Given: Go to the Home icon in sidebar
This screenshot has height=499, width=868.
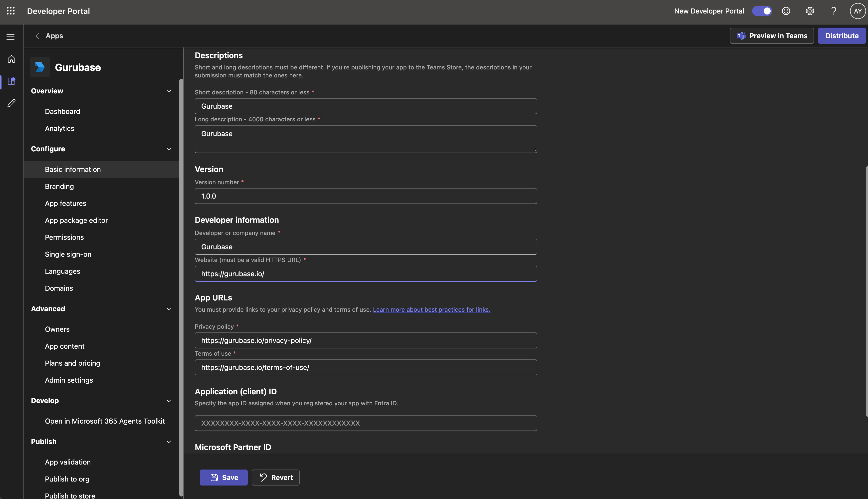Looking at the screenshot, I should pyautogui.click(x=11, y=59).
